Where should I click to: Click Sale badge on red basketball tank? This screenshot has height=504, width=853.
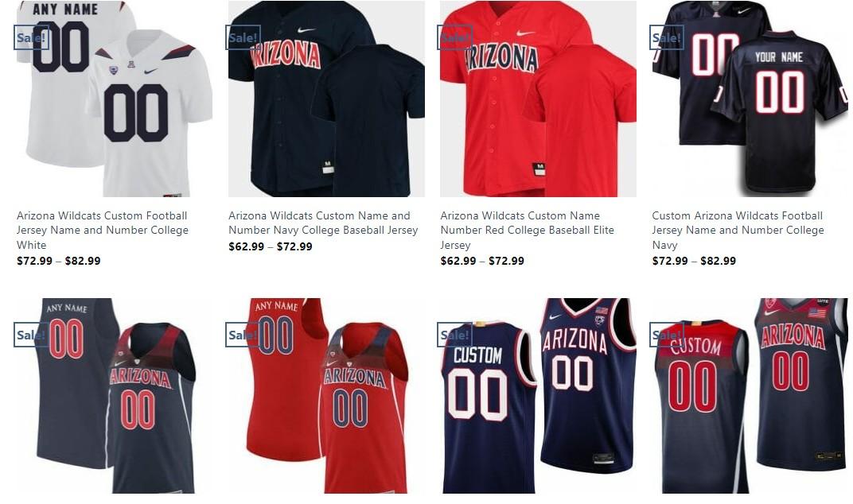pos(243,335)
